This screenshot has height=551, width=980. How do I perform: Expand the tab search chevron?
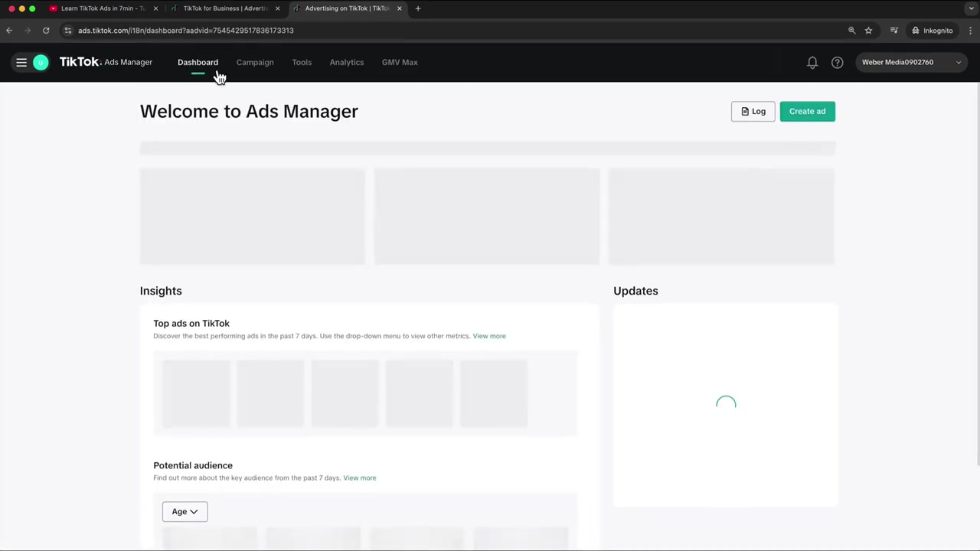pyautogui.click(x=971, y=8)
